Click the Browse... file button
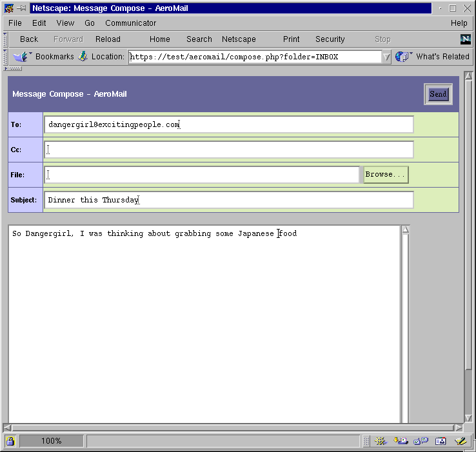This screenshot has width=476, height=452. point(385,175)
